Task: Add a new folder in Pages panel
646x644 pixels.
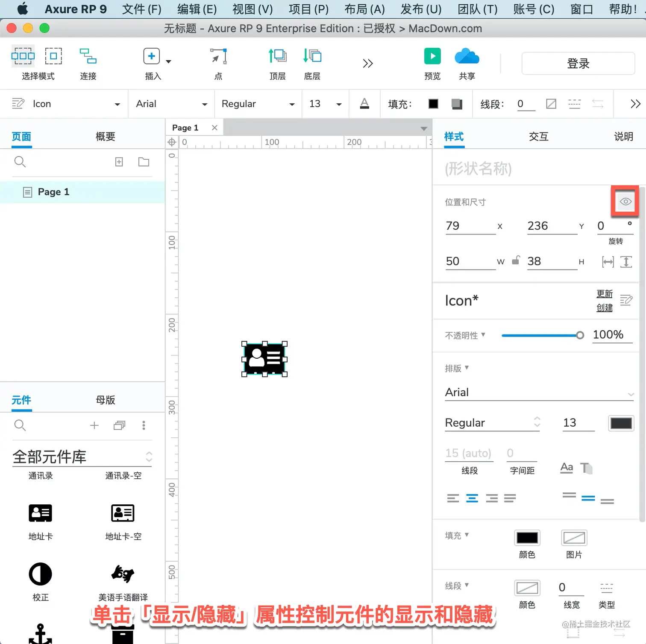Action: point(144,162)
